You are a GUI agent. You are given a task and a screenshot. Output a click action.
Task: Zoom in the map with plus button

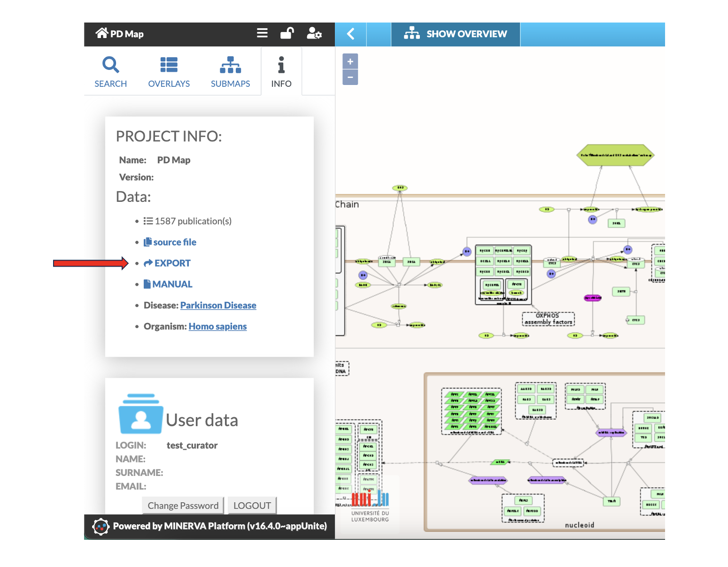click(350, 61)
